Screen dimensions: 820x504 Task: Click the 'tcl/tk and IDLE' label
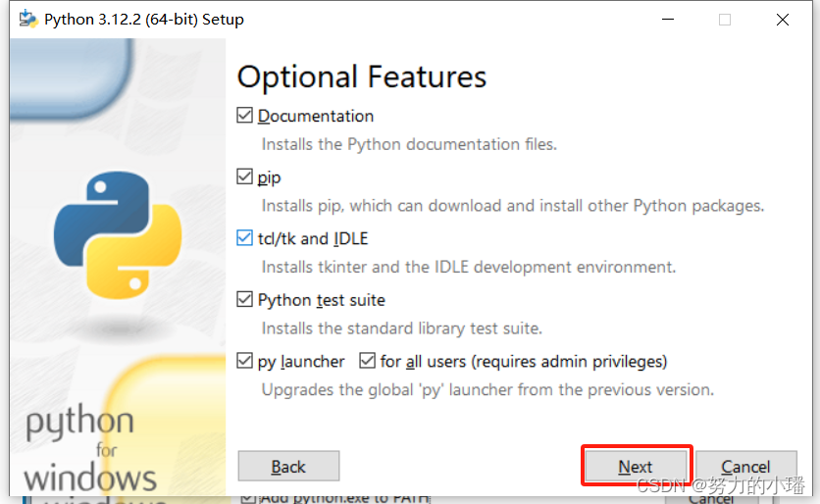[x=313, y=239]
